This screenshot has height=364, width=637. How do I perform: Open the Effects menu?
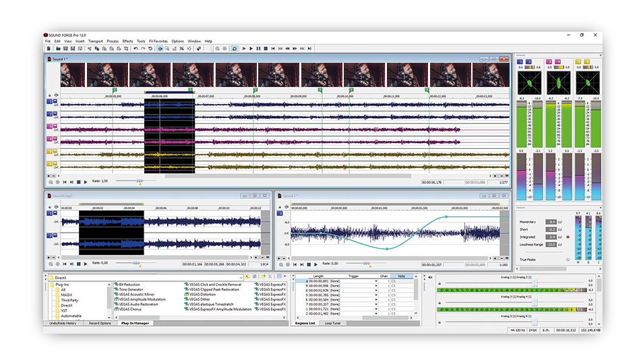click(x=127, y=41)
